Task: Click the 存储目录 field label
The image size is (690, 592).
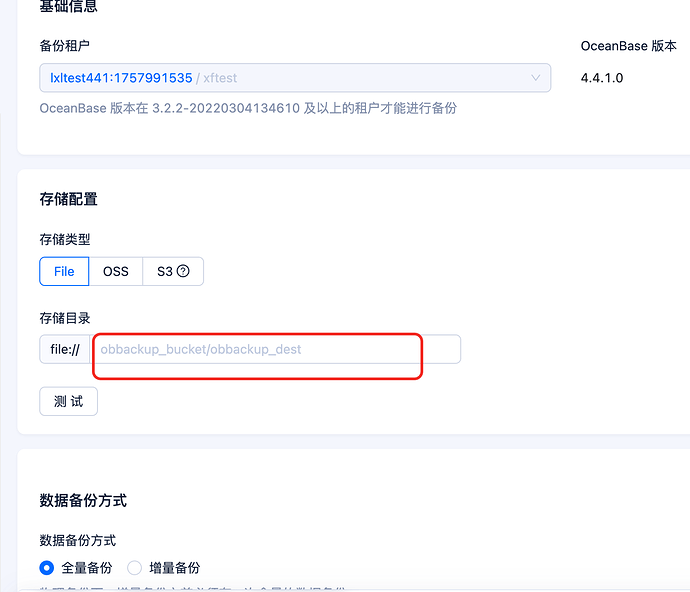Action: [x=65, y=318]
